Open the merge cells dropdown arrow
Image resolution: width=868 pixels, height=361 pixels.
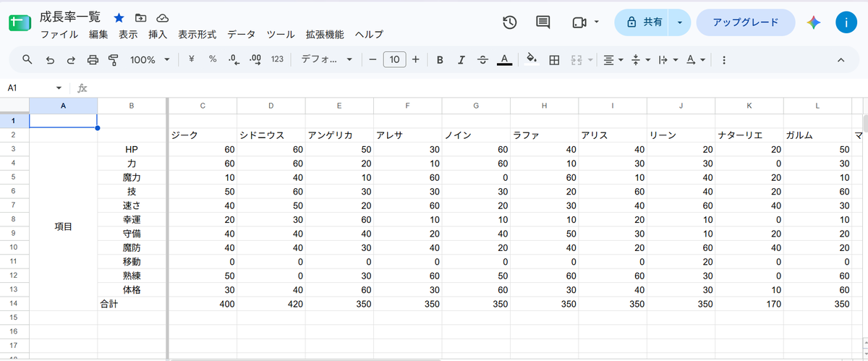(x=591, y=59)
